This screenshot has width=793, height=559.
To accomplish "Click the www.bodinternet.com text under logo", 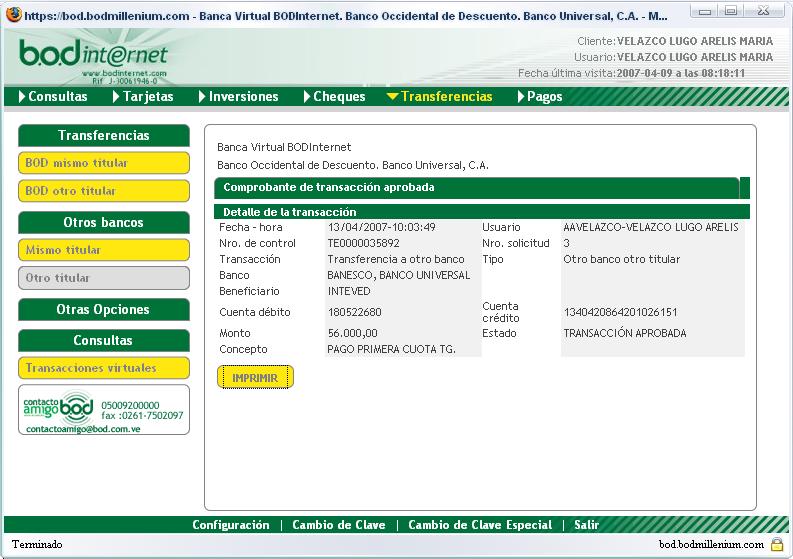I will [x=124, y=73].
